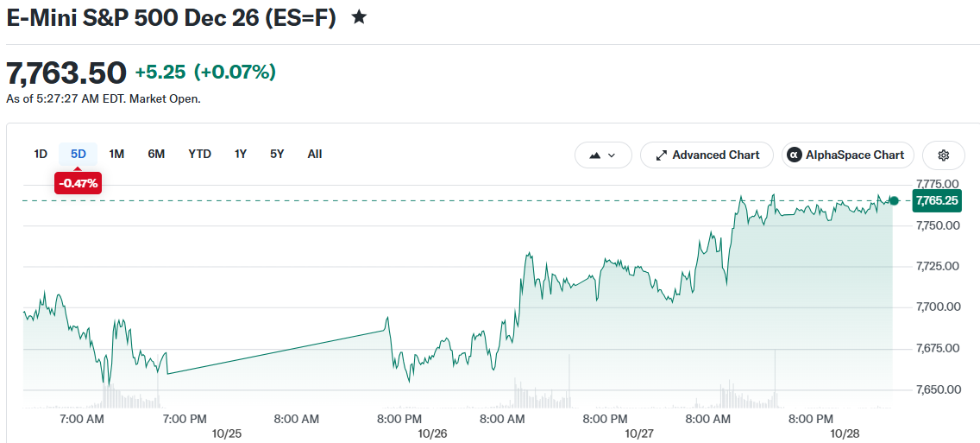Click the 7,763.50 quote price

(66, 73)
